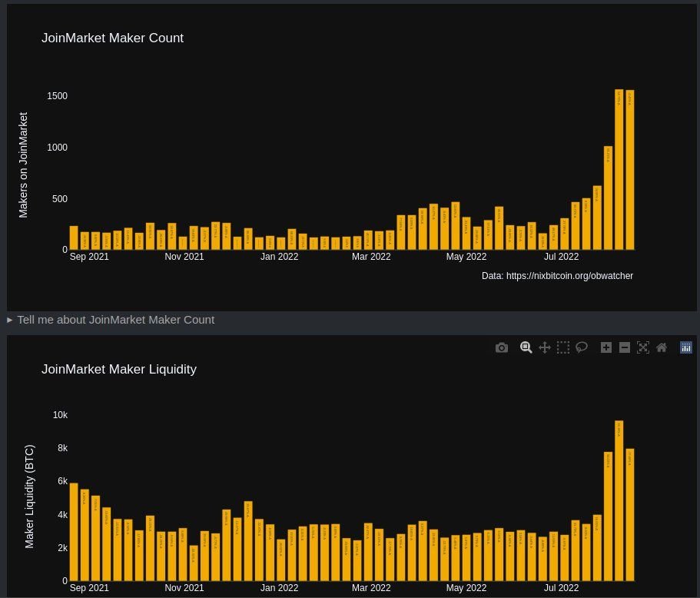This screenshot has width=700, height=598.
Task: Click 'May 2022' label under Maker Liquidity chart
Action: click(x=466, y=588)
